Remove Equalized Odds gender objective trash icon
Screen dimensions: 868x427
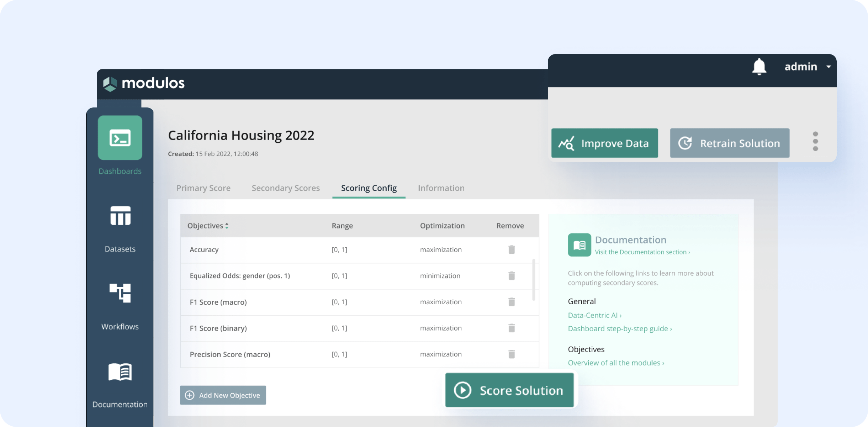[x=512, y=276]
